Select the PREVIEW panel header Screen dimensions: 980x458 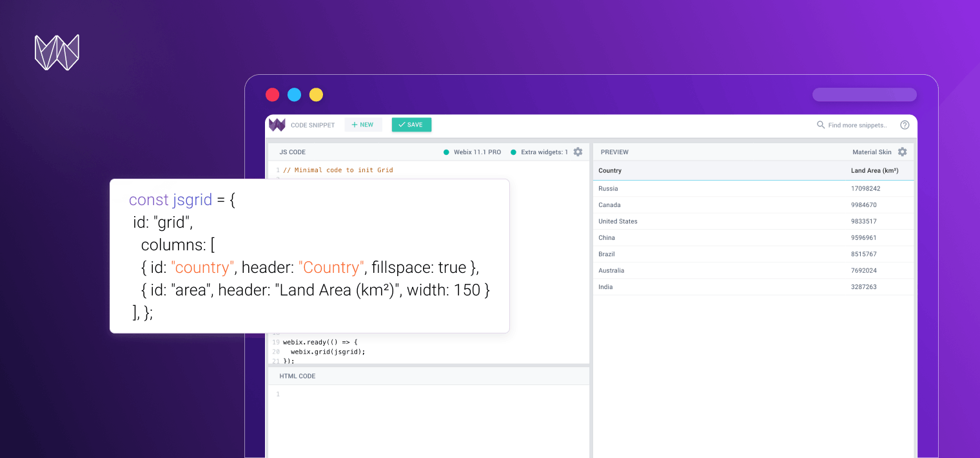click(x=614, y=152)
